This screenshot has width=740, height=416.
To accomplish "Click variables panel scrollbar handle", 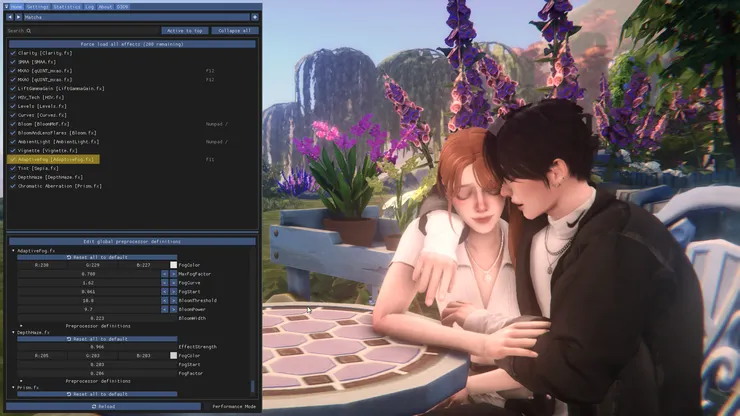I will pos(252,386).
